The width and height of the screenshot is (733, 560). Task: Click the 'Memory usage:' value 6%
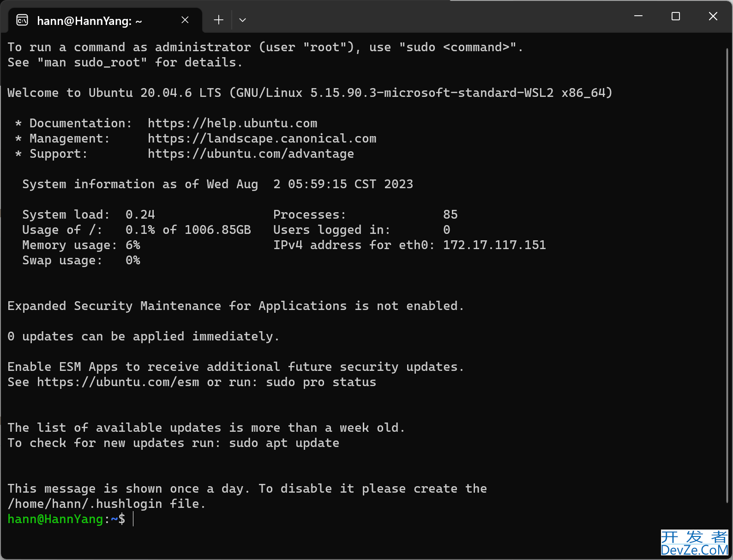(x=133, y=245)
